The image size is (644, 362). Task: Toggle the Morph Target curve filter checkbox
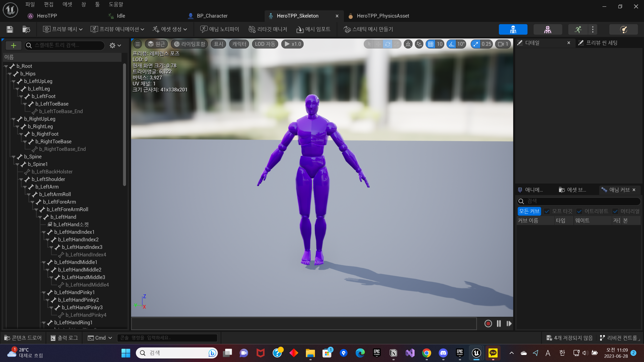(x=547, y=211)
